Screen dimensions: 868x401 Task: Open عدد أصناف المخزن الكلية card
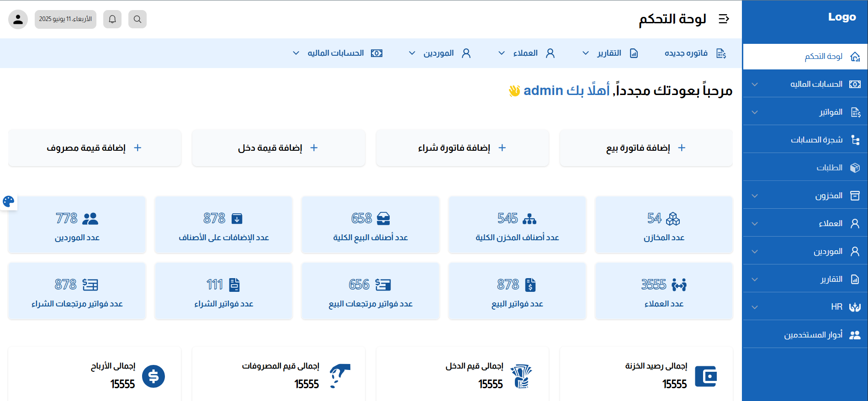click(517, 225)
